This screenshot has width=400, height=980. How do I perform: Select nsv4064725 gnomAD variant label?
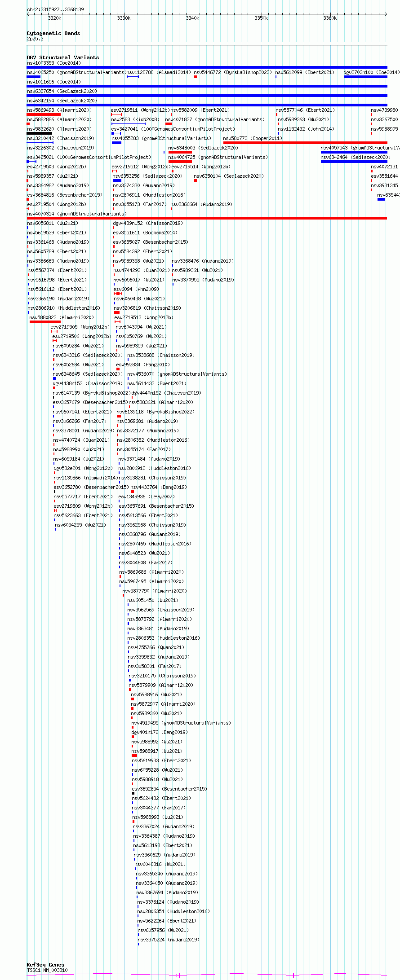tap(218, 157)
